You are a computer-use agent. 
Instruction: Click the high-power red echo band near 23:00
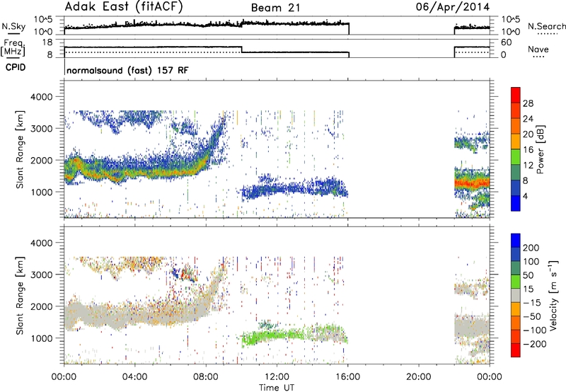(472, 183)
